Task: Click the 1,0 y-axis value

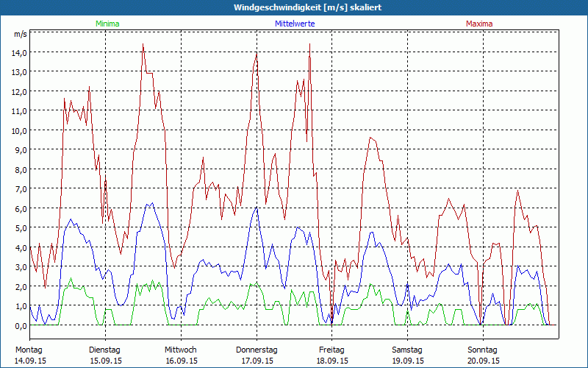Action: point(22,306)
